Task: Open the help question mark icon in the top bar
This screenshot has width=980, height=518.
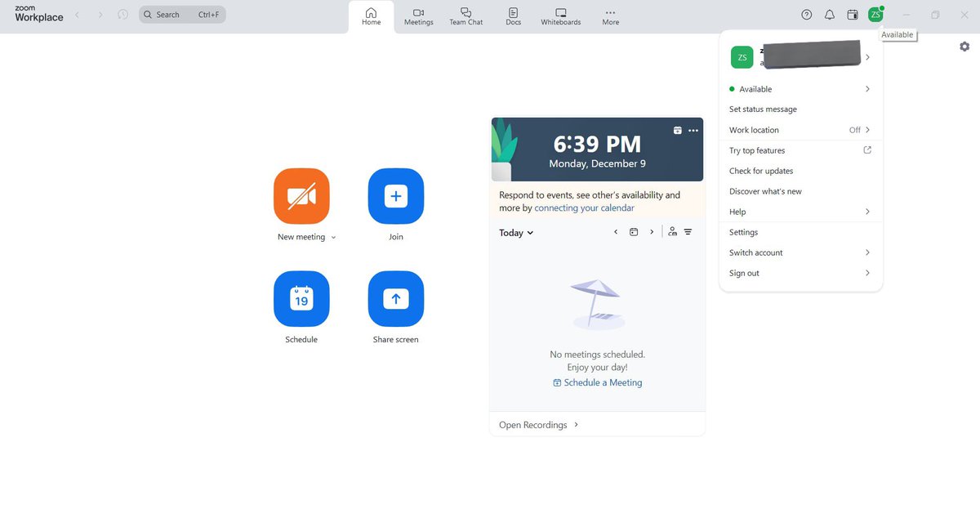Action: (x=807, y=15)
